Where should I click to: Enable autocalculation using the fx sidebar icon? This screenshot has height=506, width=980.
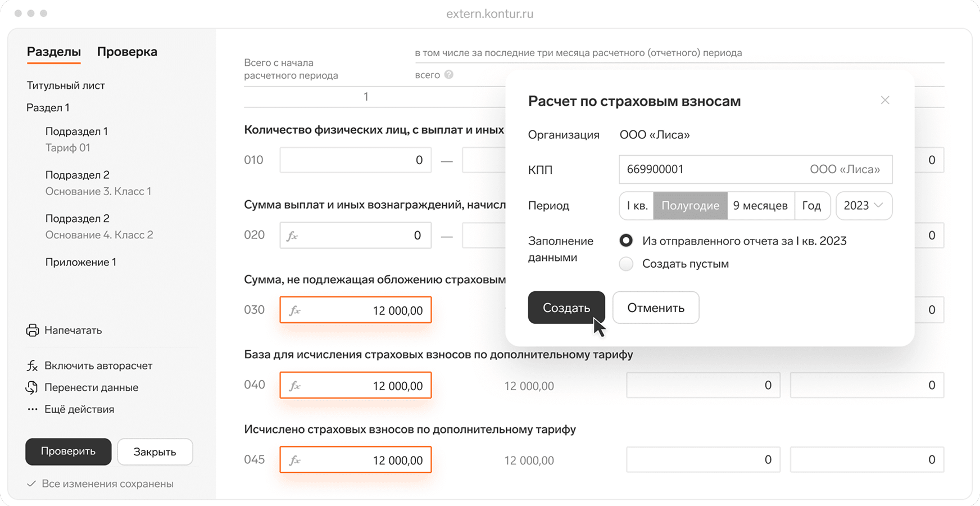point(32,365)
